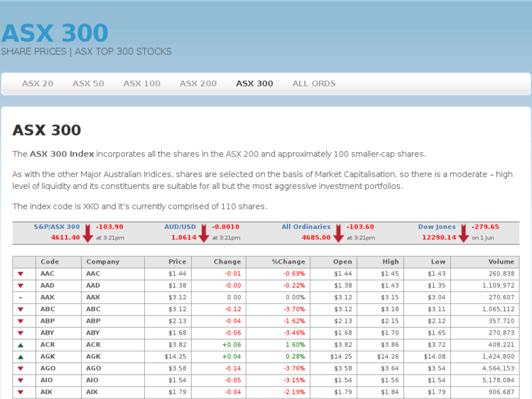Viewport: 532px width, 399px height.
Task: Click the 4,564,153 volume of AGO
Action: (498, 368)
